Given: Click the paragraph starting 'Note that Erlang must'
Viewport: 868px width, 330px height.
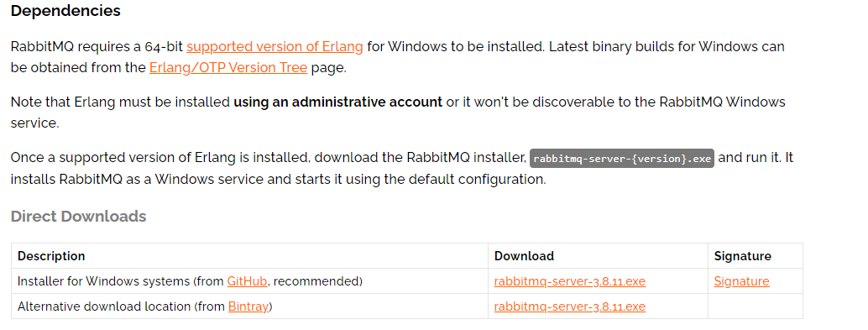Looking at the screenshot, I should [398, 113].
